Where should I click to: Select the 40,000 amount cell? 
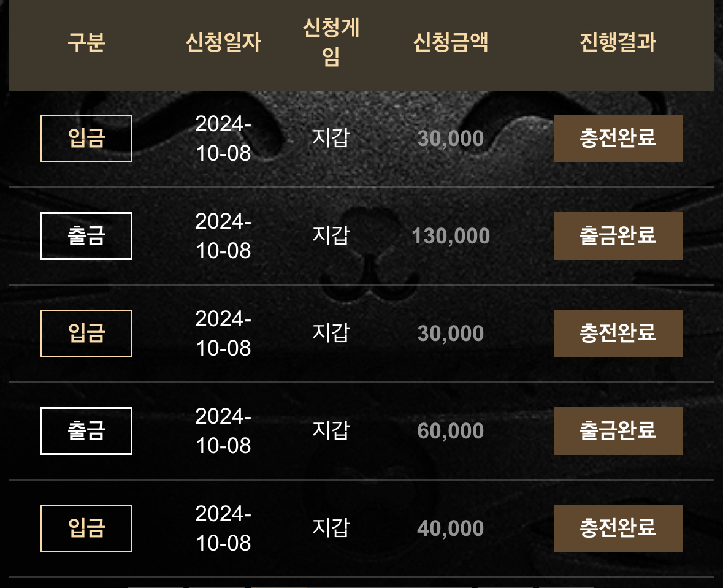coord(451,529)
